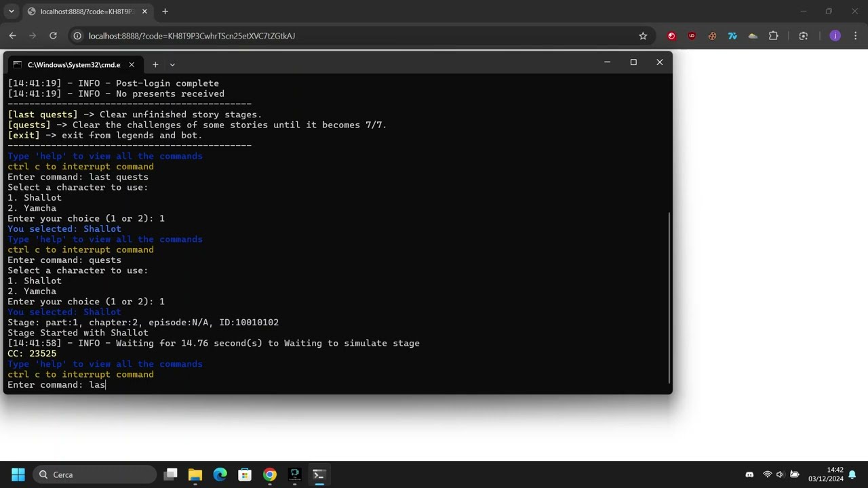Open the Discord tray icon
This screenshot has height=488, width=868.
click(749, 474)
